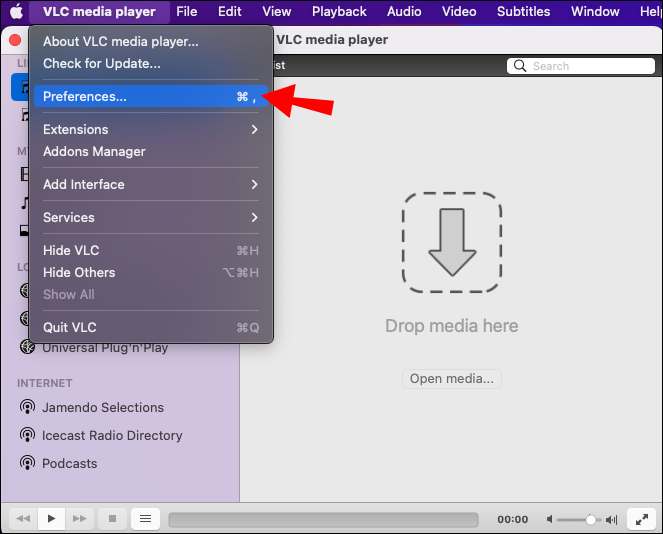663x534 pixels.
Task: Click the Open media… button
Action: click(452, 378)
